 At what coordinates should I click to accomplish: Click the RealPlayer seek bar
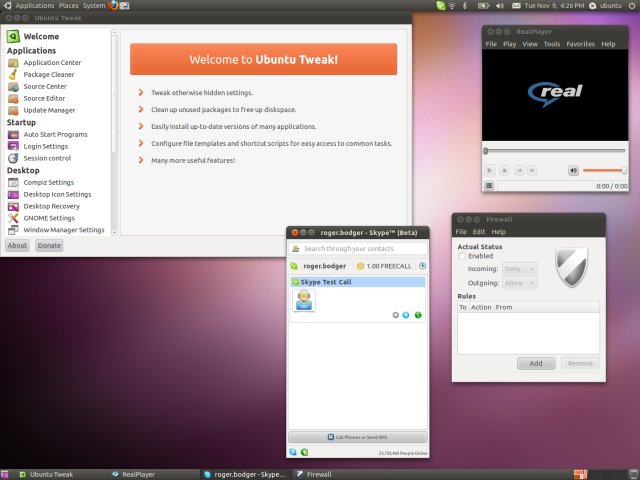click(555, 151)
